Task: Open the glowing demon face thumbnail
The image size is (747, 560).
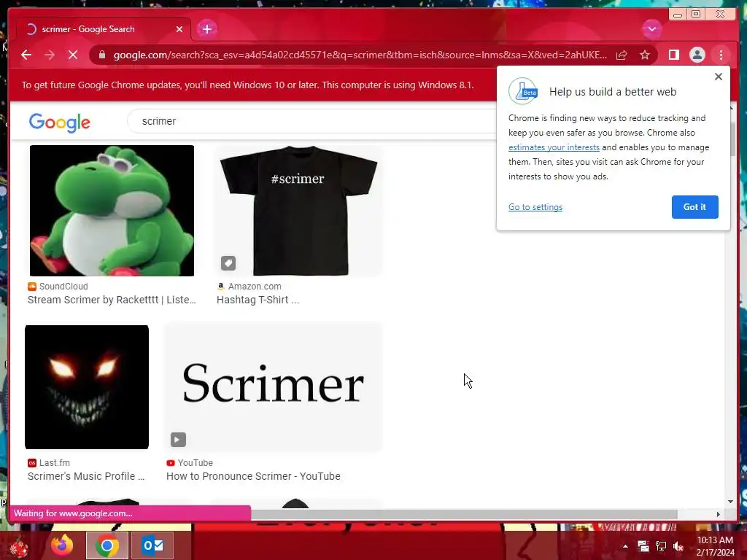Action: click(87, 387)
